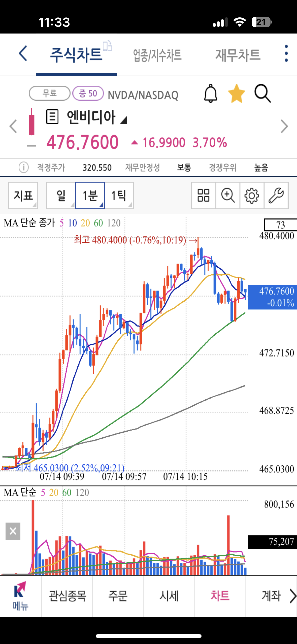The image size is (297, 644).
Task: Tap the bell alert icon
Action: 211,93
